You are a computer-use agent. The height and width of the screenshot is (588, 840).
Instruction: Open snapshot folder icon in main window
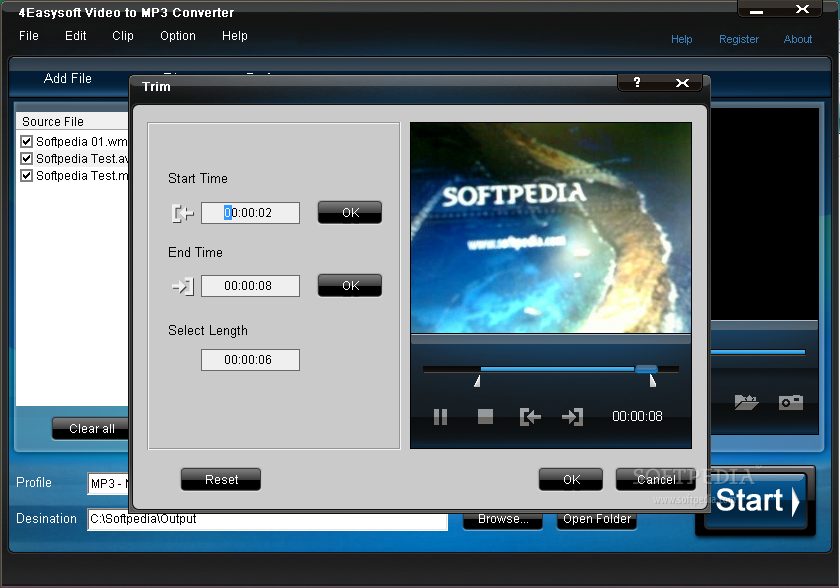[x=746, y=402]
